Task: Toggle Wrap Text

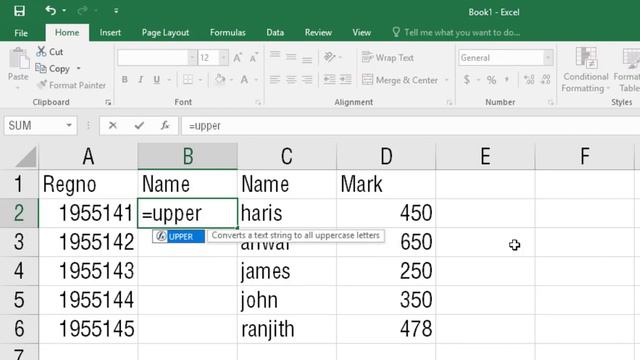Action: [x=388, y=58]
